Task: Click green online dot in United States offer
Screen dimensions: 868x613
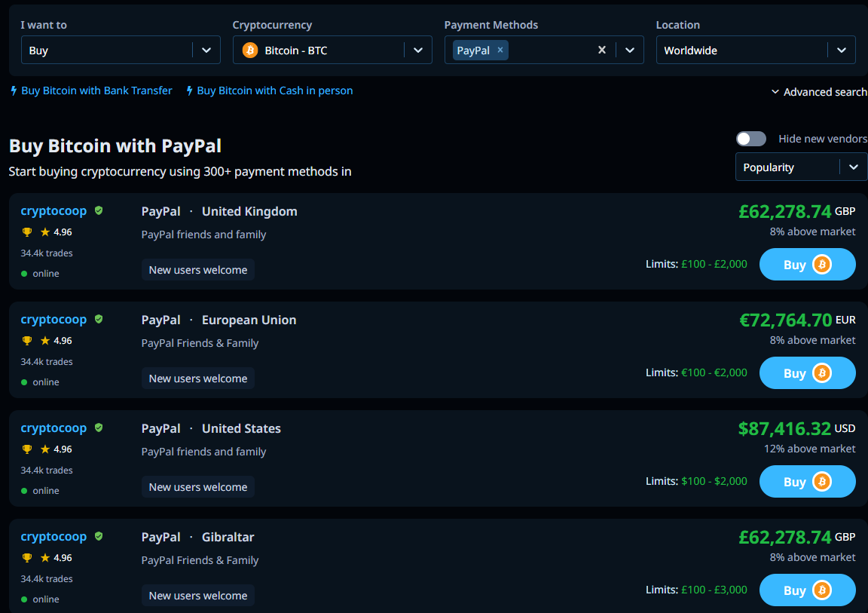Action: 24,491
